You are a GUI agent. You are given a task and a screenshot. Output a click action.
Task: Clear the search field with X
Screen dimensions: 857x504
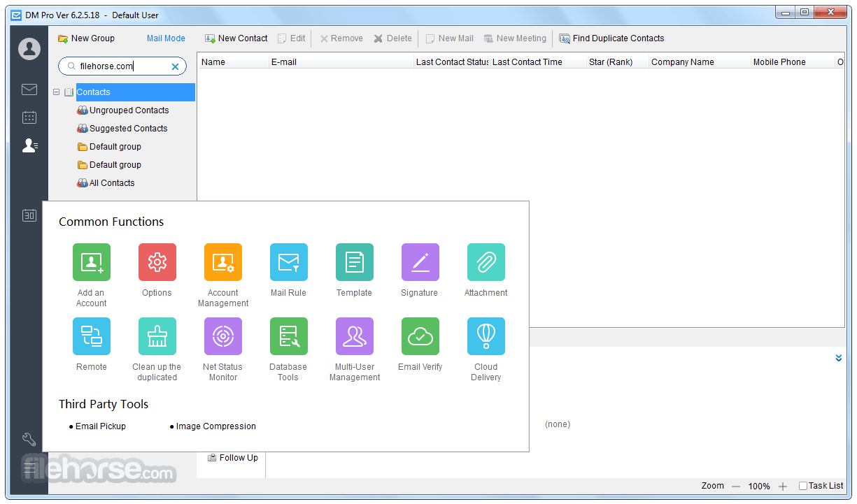175,67
